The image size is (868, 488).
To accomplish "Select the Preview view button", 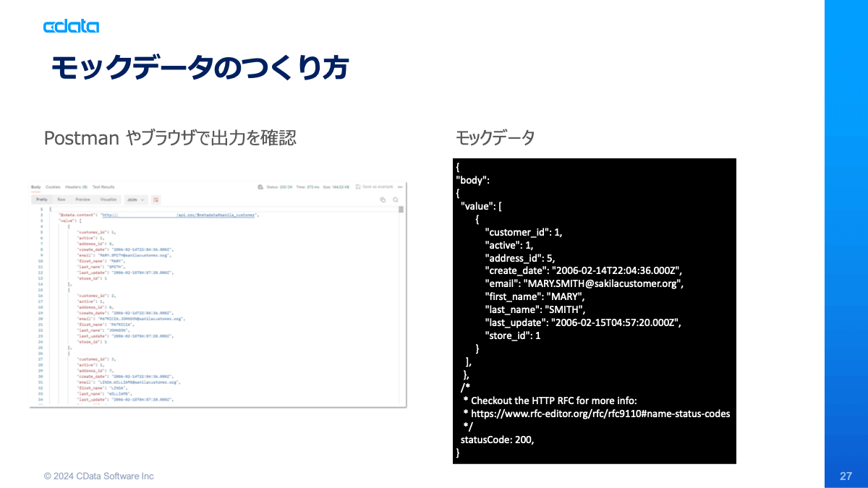I will [82, 200].
